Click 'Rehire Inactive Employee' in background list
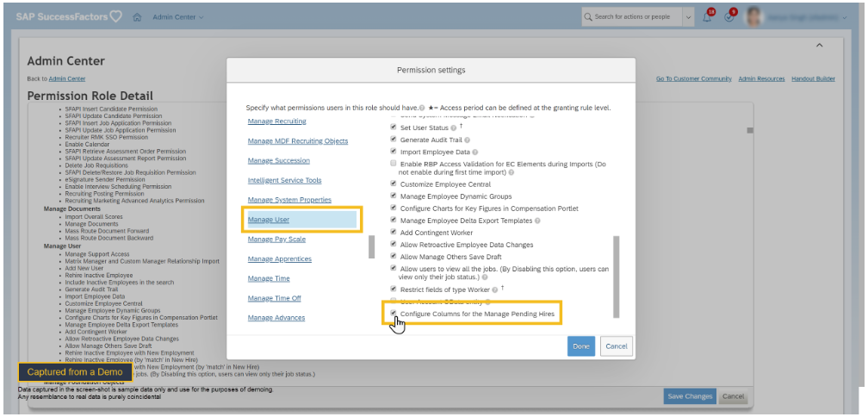The image size is (868, 417). [x=98, y=275]
